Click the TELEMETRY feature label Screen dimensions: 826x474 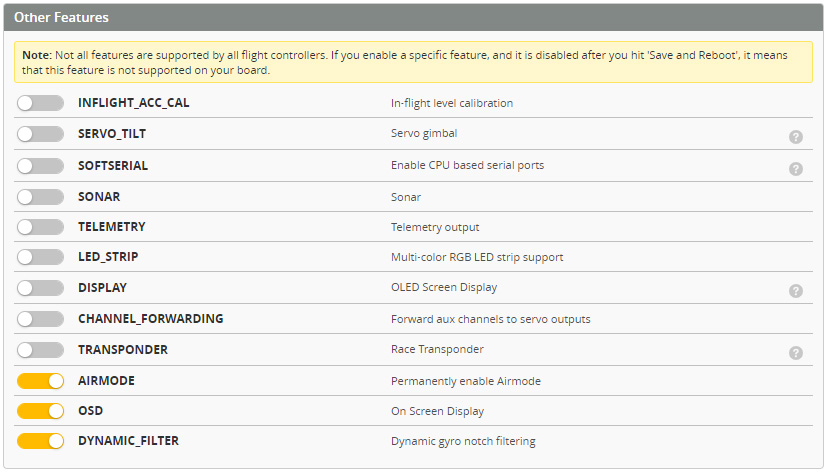point(112,227)
